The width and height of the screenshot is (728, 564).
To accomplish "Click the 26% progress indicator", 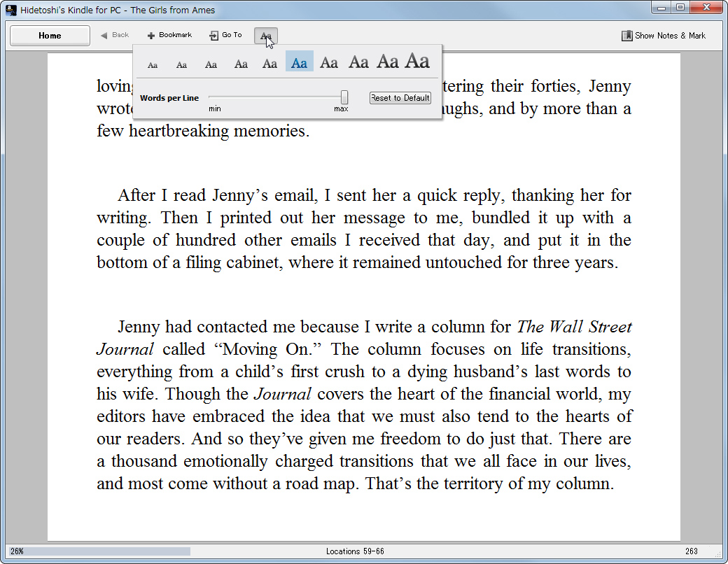I will pyautogui.click(x=17, y=551).
